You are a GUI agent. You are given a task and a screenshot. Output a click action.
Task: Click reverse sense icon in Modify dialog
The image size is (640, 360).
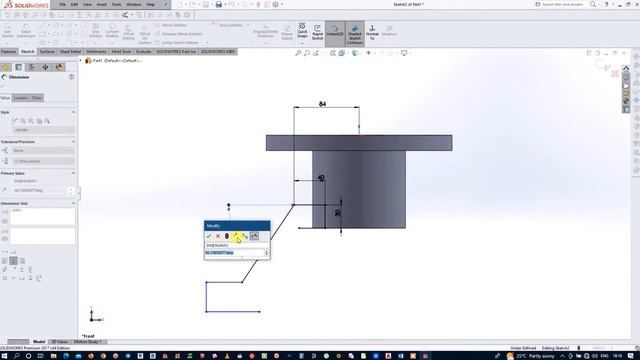click(236, 236)
